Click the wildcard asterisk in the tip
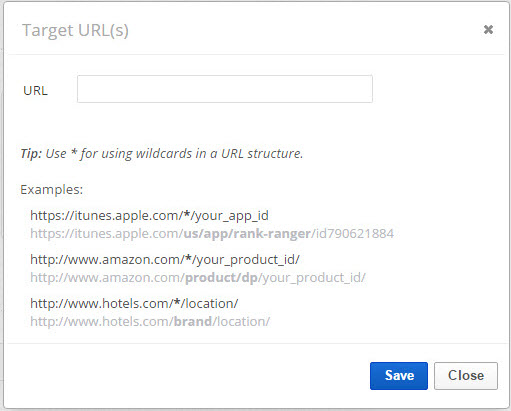The height and width of the screenshot is (411, 511). (74, 152)
